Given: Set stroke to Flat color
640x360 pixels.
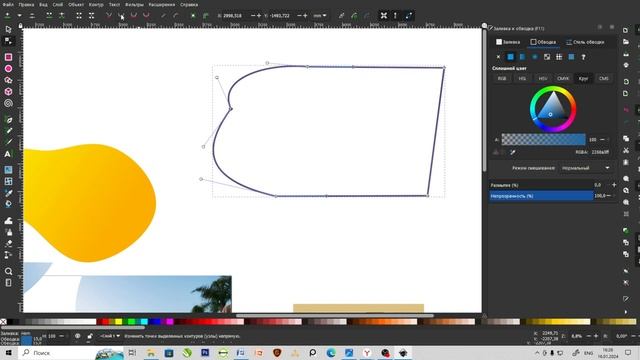Looking at the screenshot, I should (510, 57).
